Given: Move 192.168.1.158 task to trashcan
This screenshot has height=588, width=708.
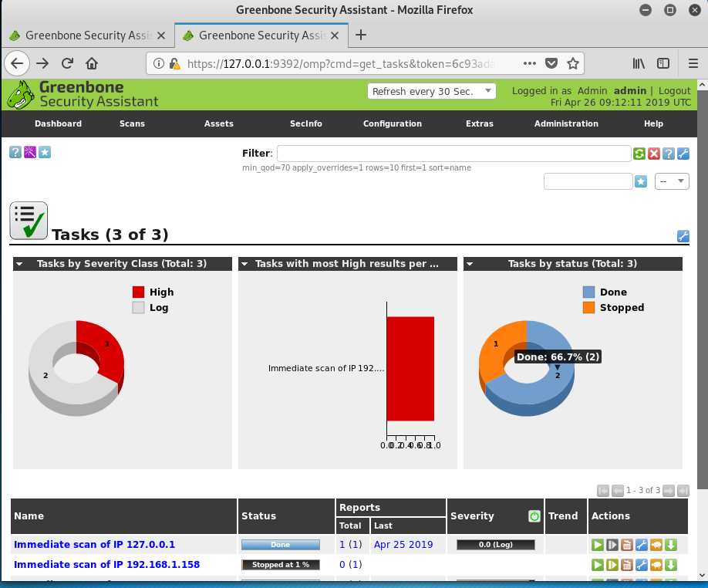Looking at the screenshot, I should coord(627,565).
